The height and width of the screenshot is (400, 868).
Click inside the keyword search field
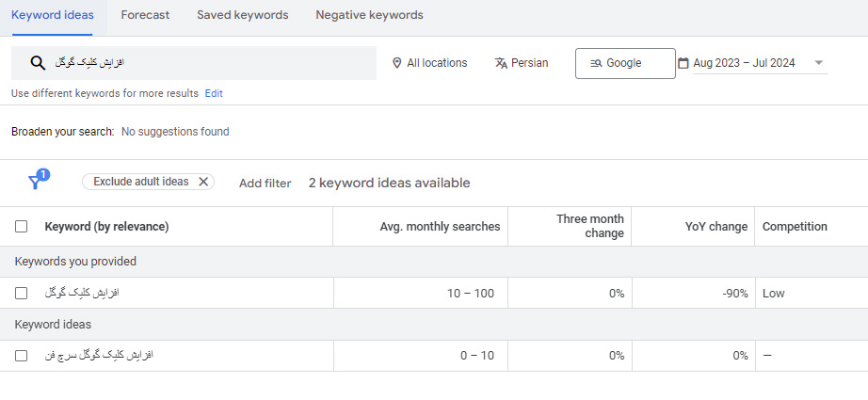[x=194, y=63]
